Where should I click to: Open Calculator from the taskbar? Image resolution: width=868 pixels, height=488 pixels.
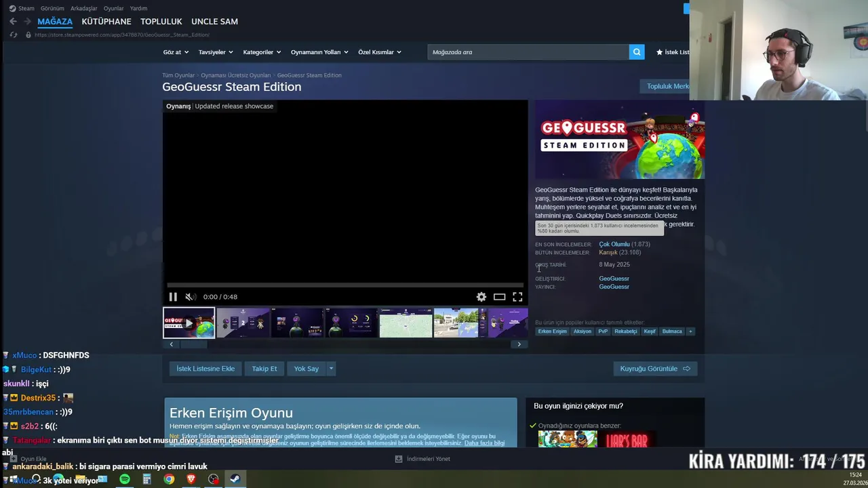[x=146, y=479]
